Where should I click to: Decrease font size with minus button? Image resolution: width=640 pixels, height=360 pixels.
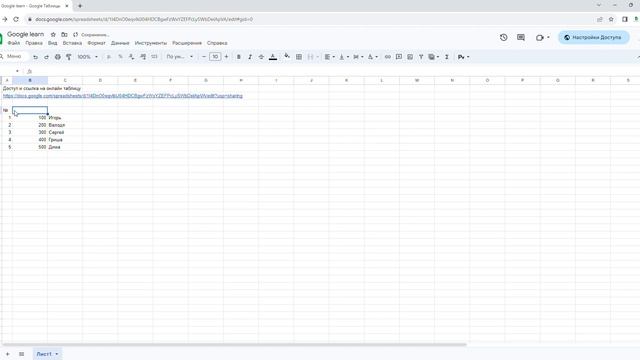coord(204,57)
